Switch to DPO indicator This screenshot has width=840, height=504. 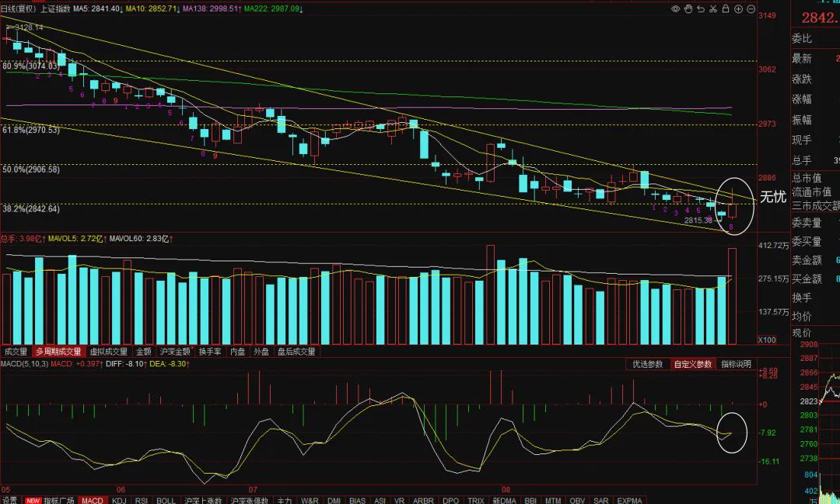(450, 500)
